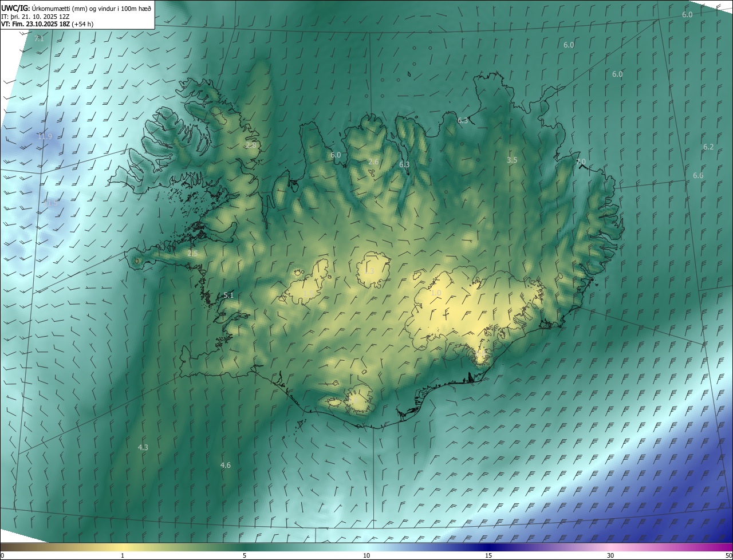Click the 0 tick on the color scale
This screenshot has width=733, height=560.
pyautogui.click(x=2, y=555)
